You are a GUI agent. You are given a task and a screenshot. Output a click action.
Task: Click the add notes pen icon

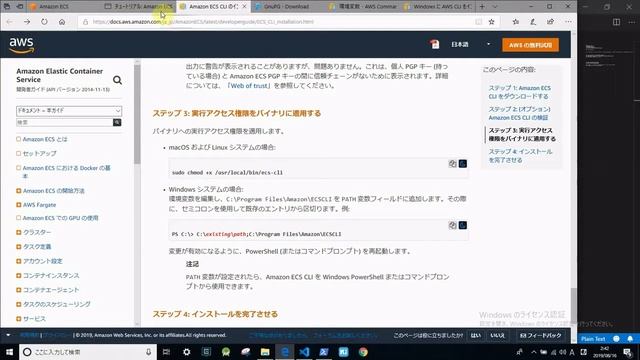pos(533,22)
